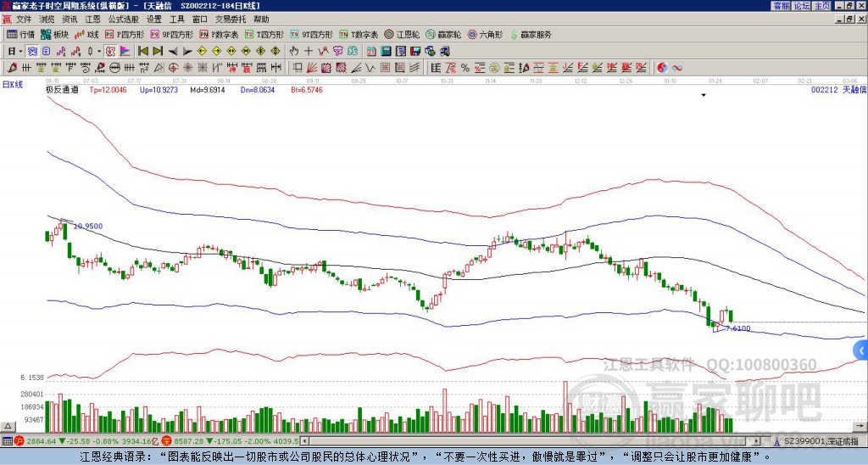Select the percent % tool
The width and height of the screenshot is (868, 465).
(465, 68)
